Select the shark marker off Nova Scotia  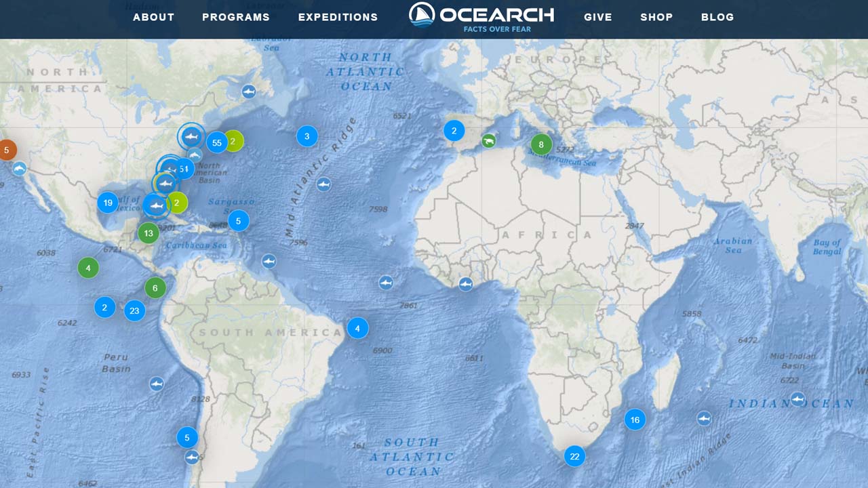click(x=248, y=91)
